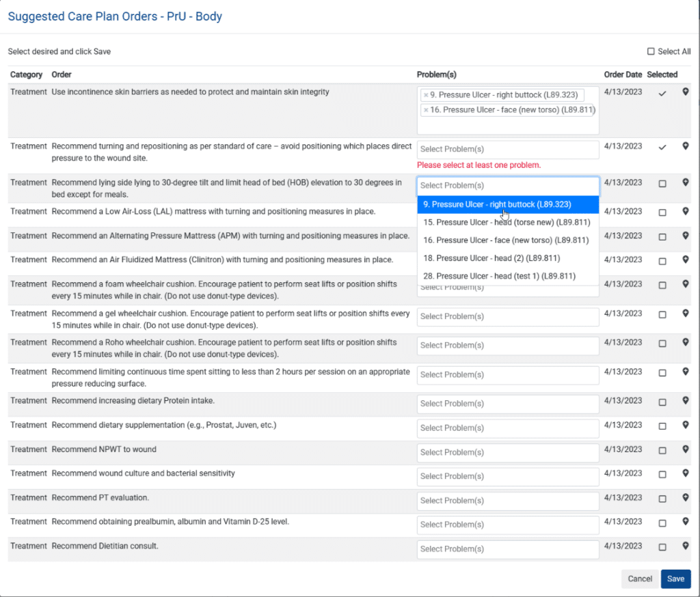
Task: Check the foam wheelchair cushion order
Action: [x=662, y=285]
